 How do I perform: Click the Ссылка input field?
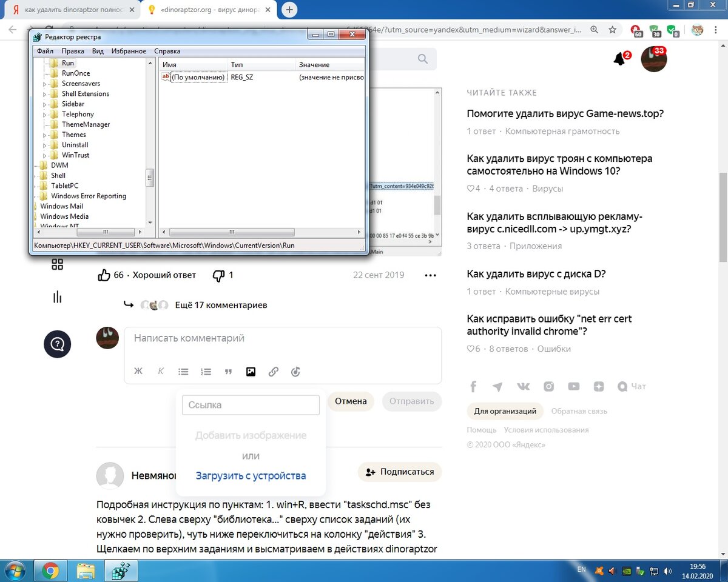click(251, 405)
